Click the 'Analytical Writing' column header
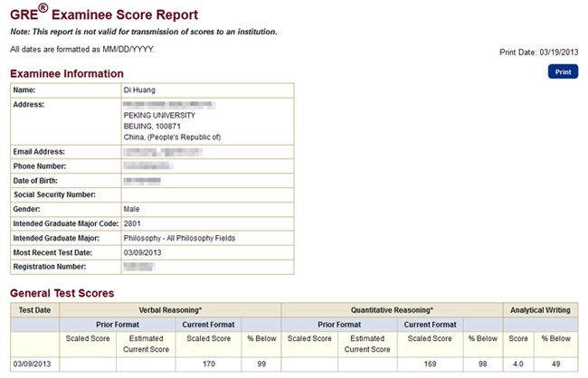This screenshot has width=588, height=378. point(540,310)
